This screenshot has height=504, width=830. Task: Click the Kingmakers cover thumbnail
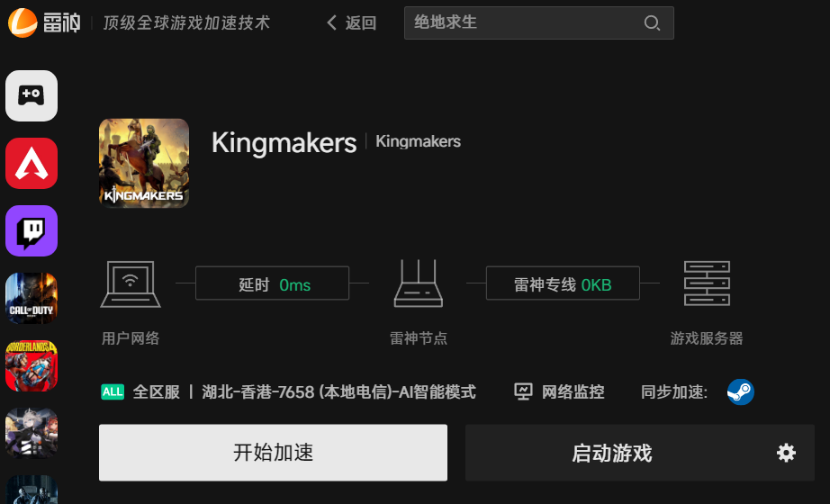[144, 163]
